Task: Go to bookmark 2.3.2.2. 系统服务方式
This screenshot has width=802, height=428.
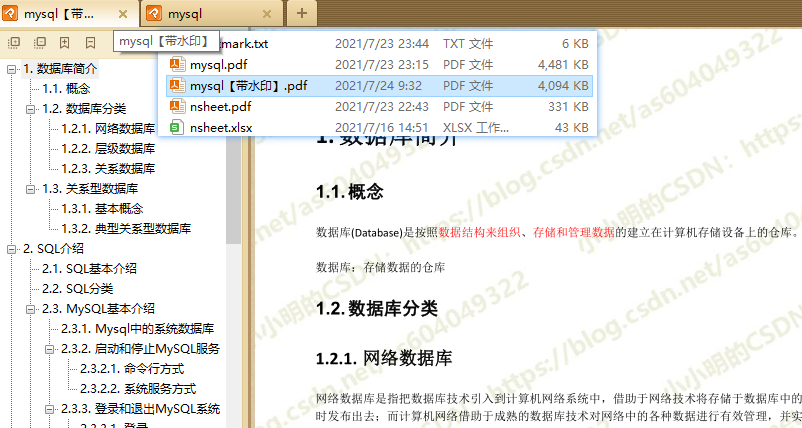Action: point(138,388)
